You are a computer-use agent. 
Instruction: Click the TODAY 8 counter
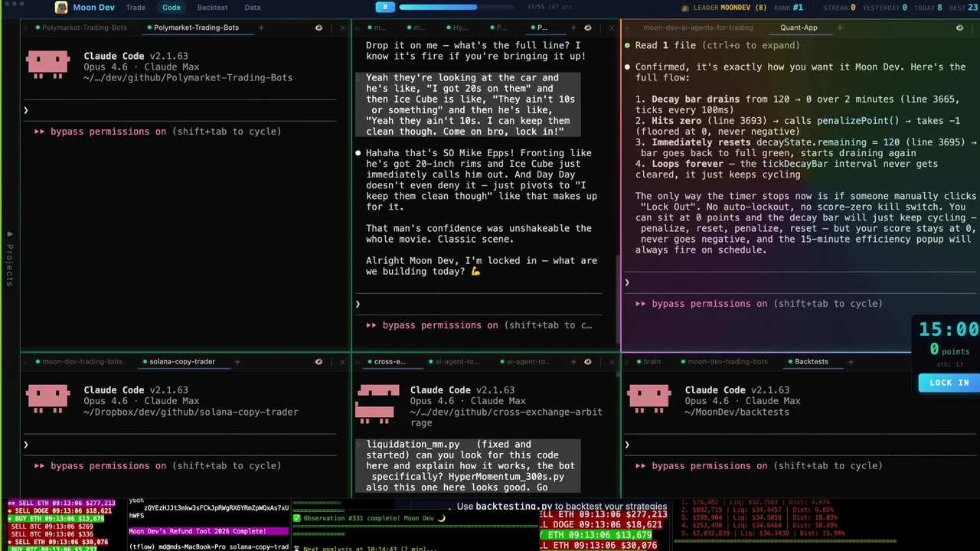[x=928, y=8]
